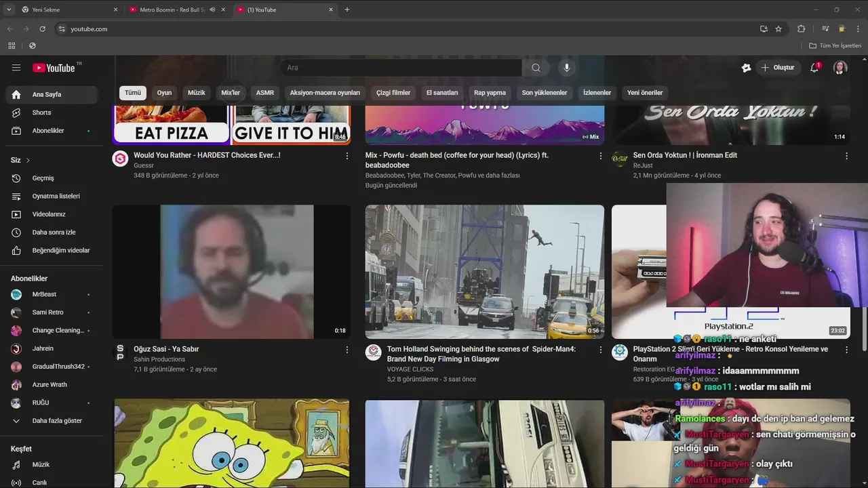The height and width of the screenshot is (488, 868).
Task: Open a new browser tab
Action: click(347, 9)
